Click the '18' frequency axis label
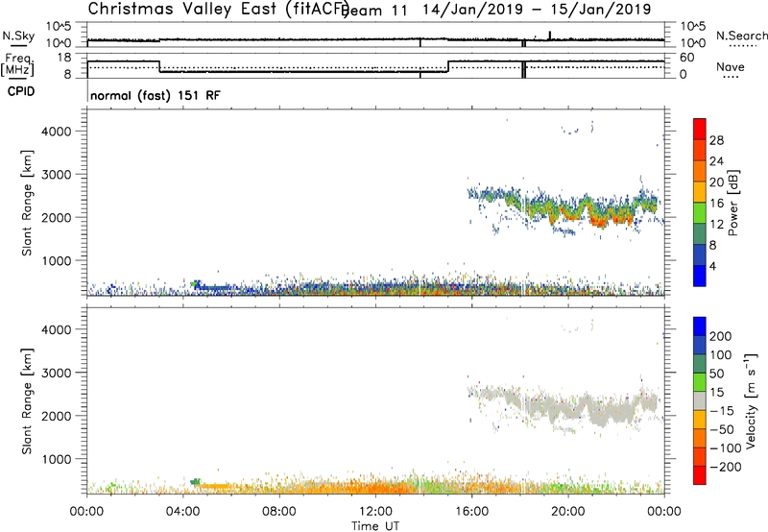The image size is (768, 532). coord(63,58)
